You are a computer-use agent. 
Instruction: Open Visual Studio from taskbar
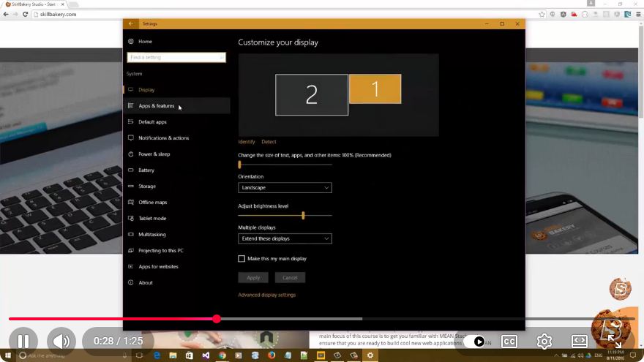(206, 355)
